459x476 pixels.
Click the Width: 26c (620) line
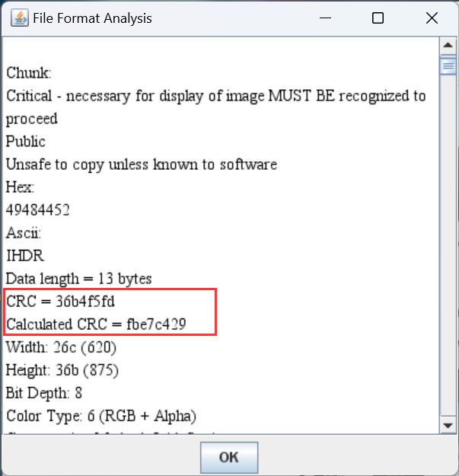[61, 347]
